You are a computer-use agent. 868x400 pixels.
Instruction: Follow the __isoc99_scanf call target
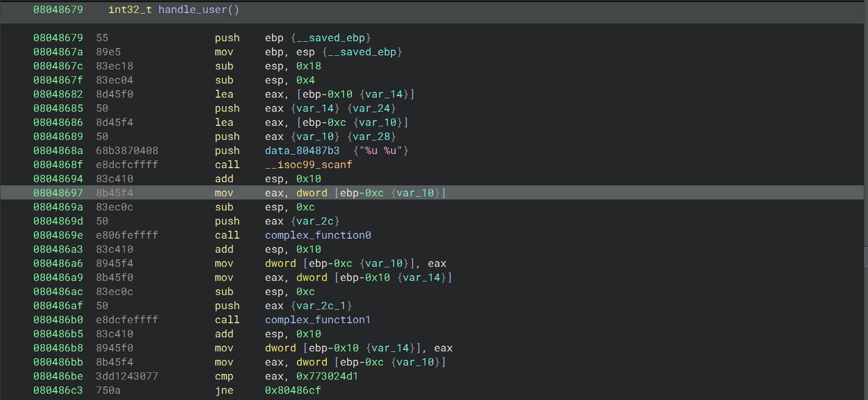tap(308, 165)
